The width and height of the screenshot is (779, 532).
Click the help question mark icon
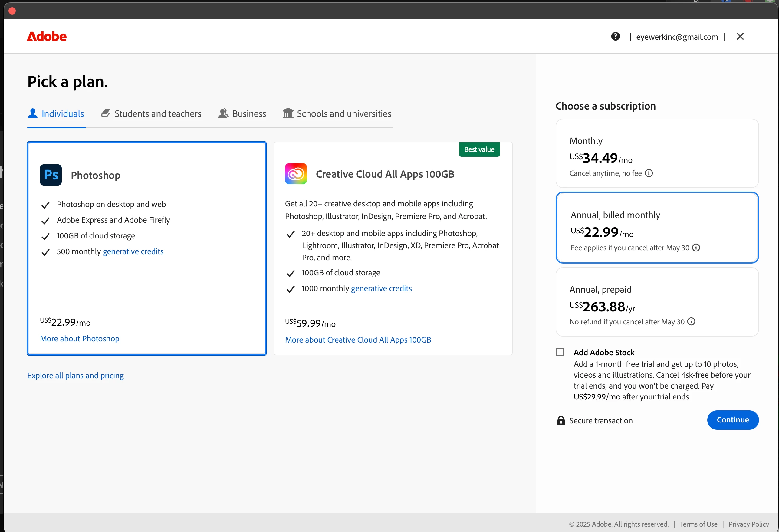(x=615, y=36)
